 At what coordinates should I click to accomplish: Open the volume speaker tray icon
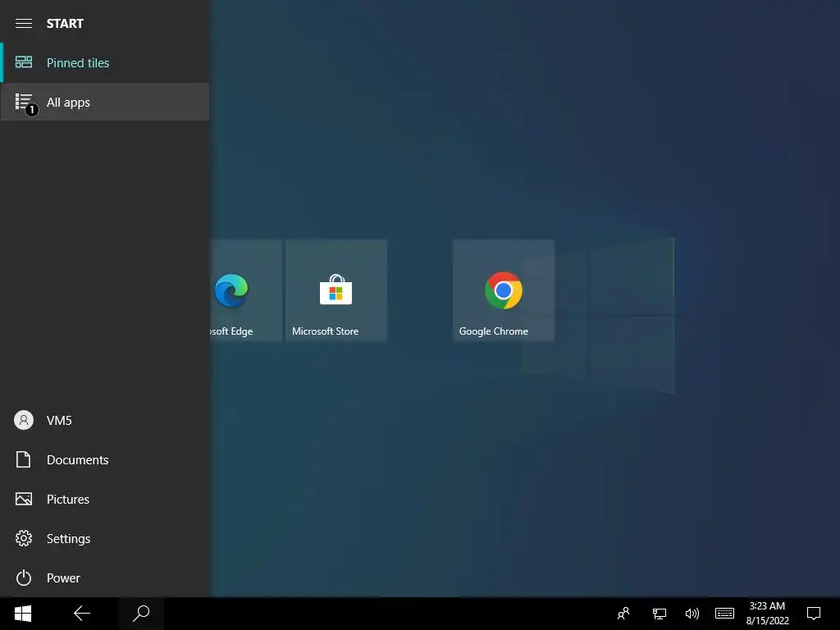[x=692, y=614]
